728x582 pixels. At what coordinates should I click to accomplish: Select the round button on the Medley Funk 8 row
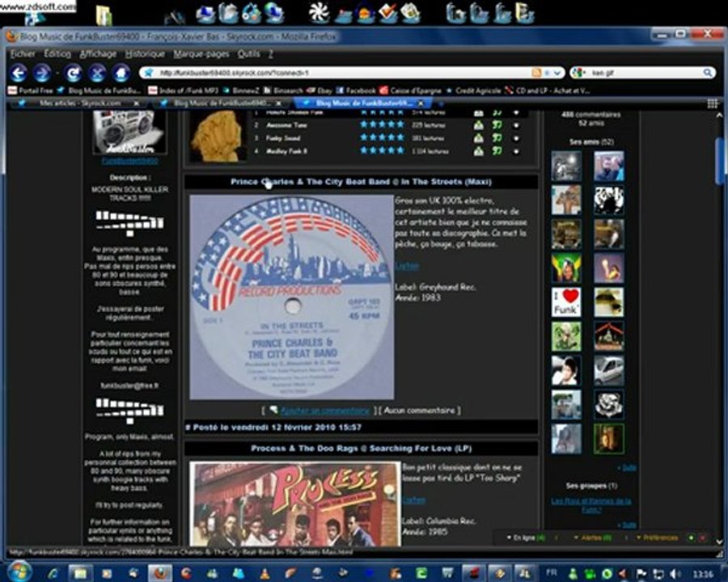(516, 151)
